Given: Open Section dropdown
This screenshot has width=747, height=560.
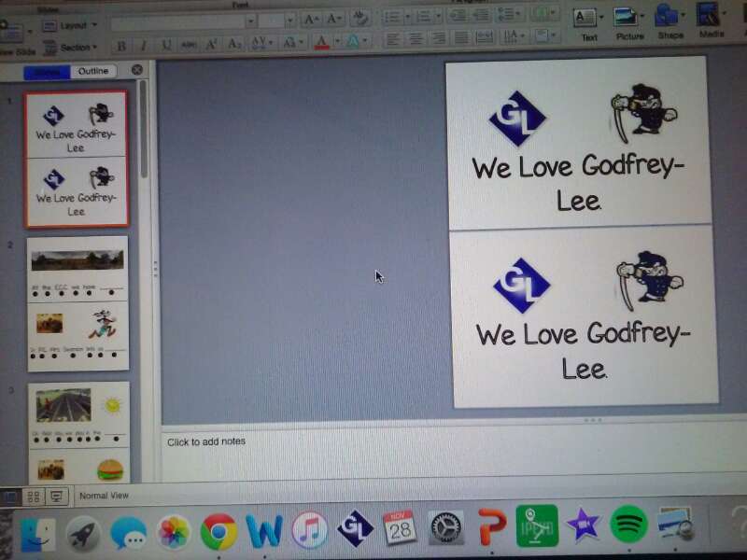Looking at the screenshot, I should tap(69, 48).
